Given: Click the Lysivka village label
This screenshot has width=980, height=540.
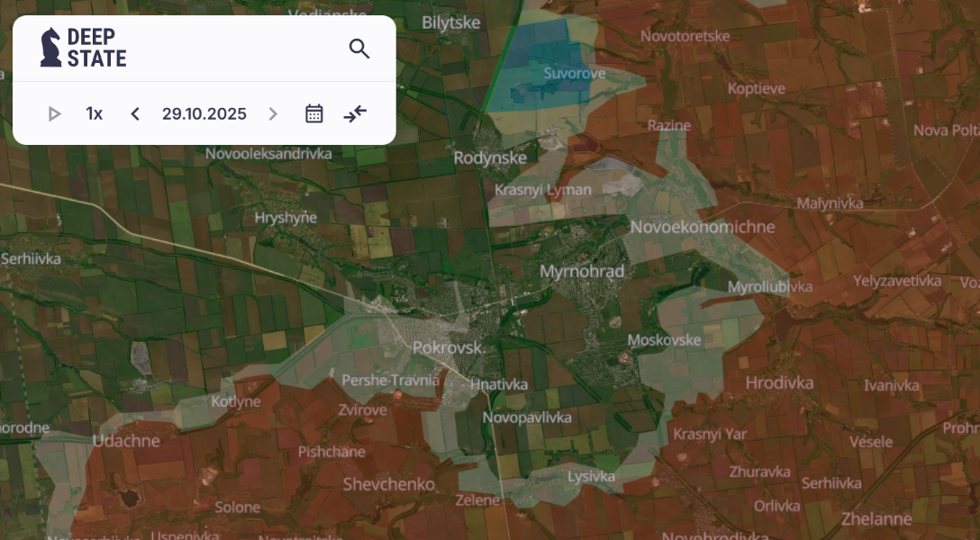Looking at the screenshot, I should pyautogui.click(x=591, y=477).
